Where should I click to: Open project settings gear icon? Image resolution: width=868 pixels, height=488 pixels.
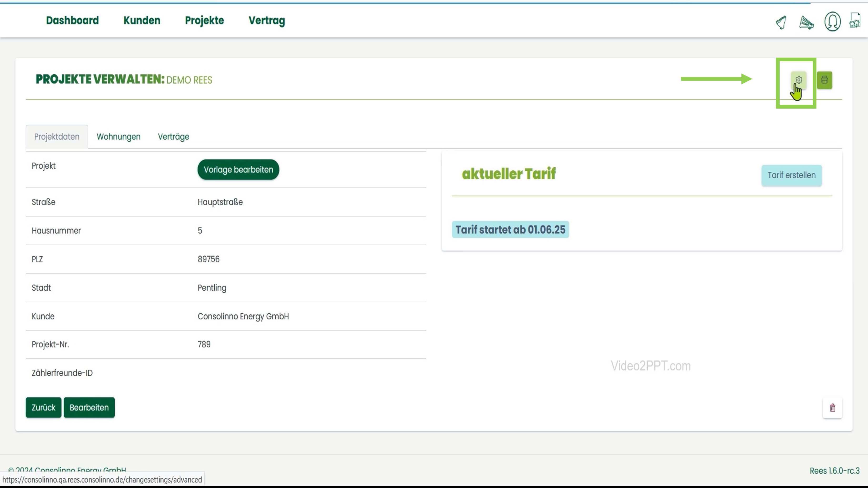(x=798, y=80)
